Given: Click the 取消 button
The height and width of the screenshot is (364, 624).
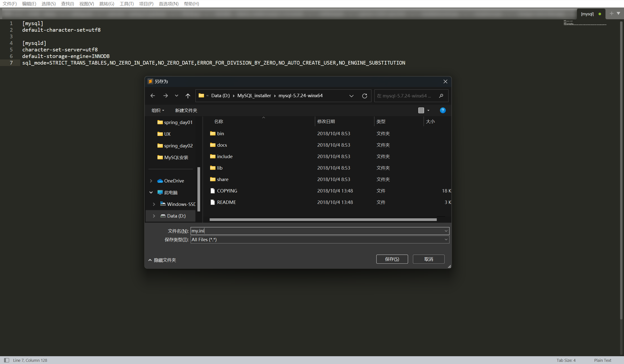Looking at the screenshot, I should pyautogui.click(x=428, y=259).
